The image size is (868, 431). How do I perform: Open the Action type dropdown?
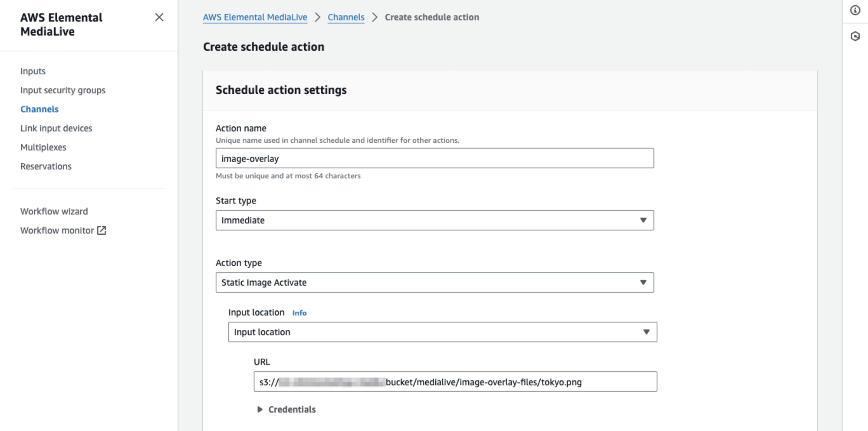pos(435,283)
